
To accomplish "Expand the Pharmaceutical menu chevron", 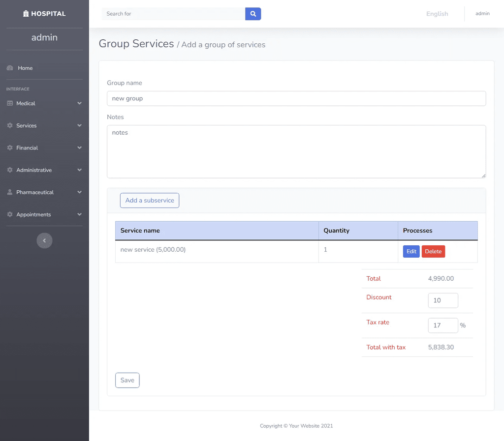I will pos(79,192).
